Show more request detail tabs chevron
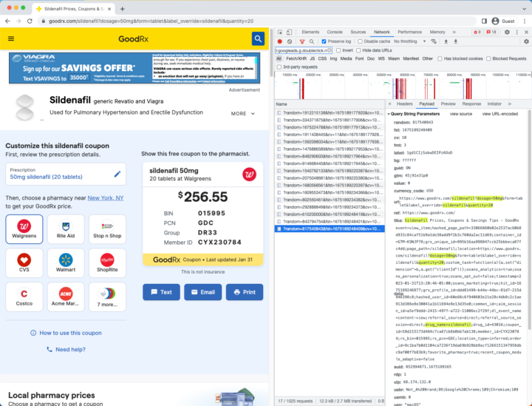 pos(509,104)
